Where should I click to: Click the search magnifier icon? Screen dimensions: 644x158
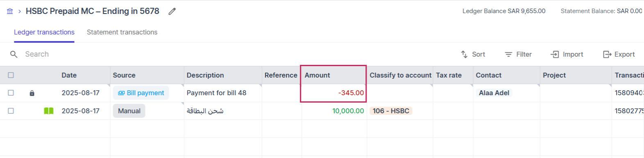14,54
